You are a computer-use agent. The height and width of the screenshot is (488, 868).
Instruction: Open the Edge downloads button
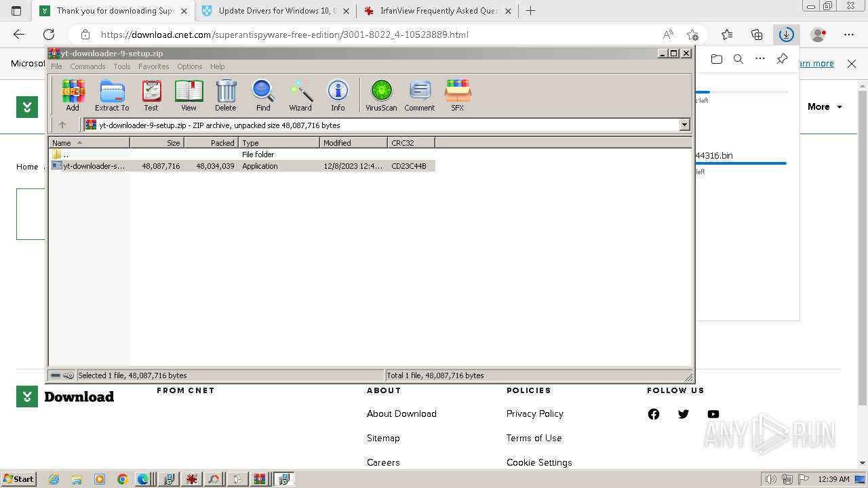coord(786,35)
